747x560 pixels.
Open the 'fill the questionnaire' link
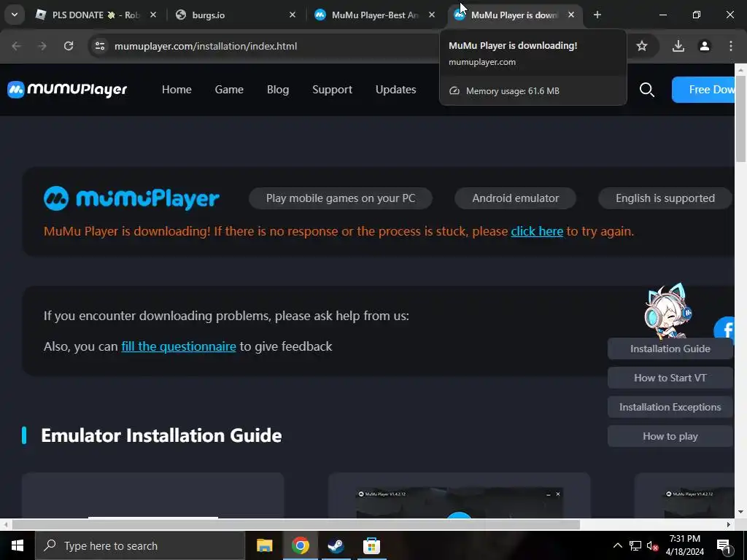pyautogui.click(x=179, y=346)
